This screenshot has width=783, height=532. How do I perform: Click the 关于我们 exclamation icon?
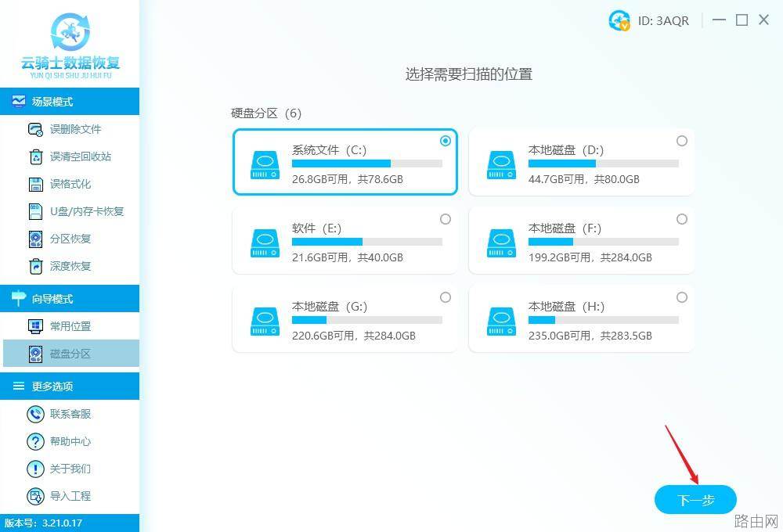[x=35, y=469]
